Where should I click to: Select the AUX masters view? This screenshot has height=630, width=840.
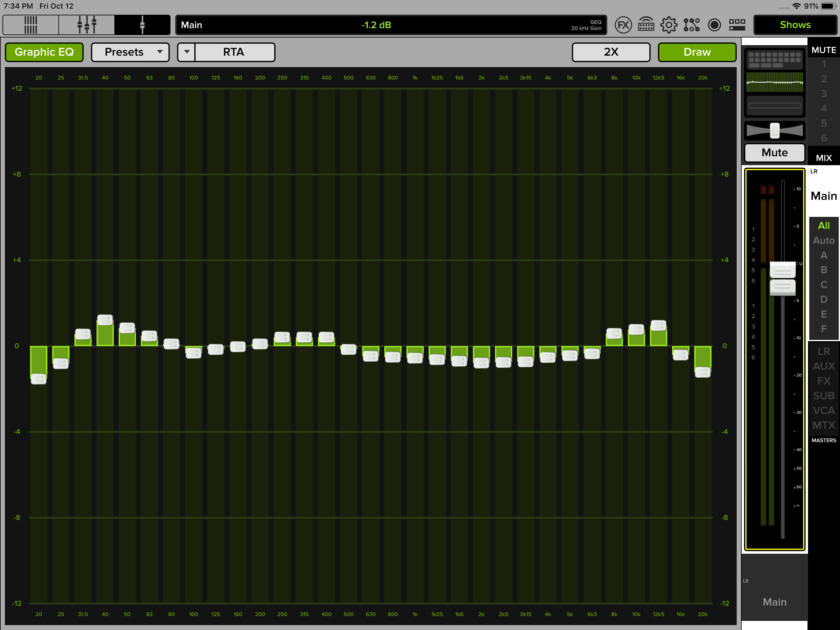pyautogui.click(x=823, y=366)
